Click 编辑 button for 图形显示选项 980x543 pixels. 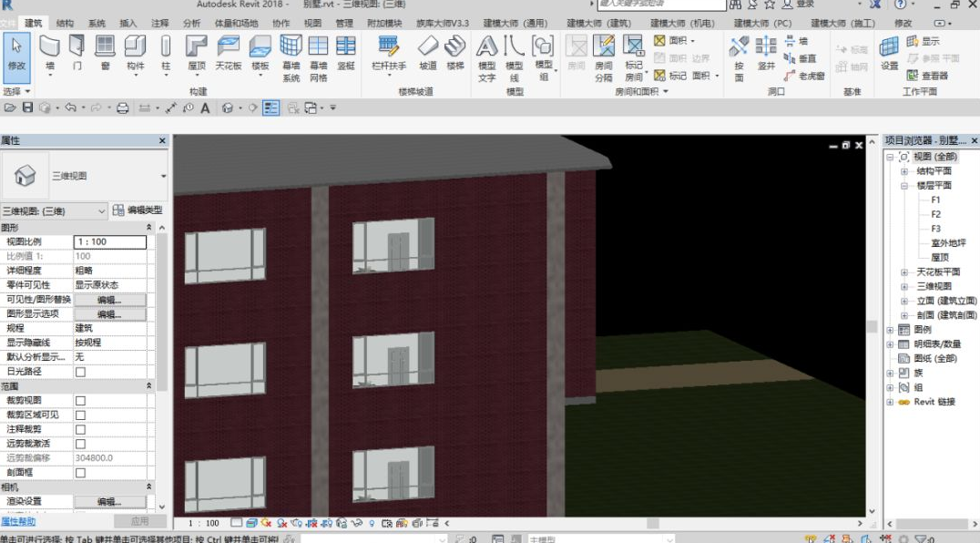(x=110, y=314)
